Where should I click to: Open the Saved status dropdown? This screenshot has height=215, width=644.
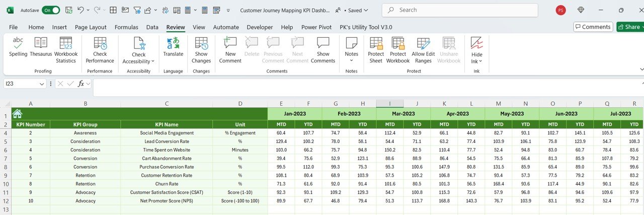pyautogui.click(x=358, y=10)
